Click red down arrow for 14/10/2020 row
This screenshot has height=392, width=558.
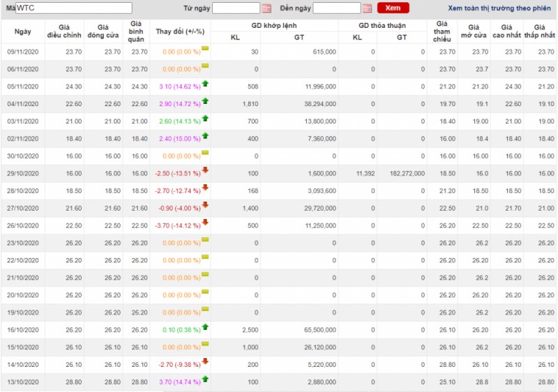pos(205,363)
